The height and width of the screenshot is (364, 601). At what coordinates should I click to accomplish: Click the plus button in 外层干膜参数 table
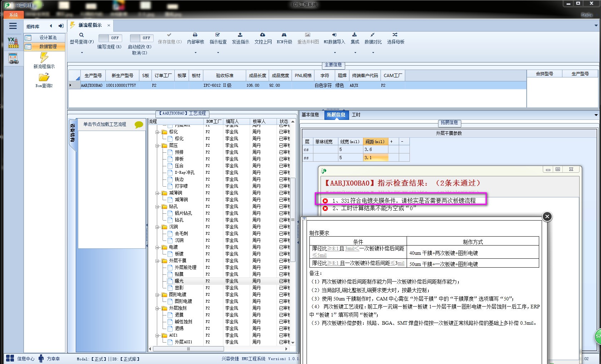392,142
